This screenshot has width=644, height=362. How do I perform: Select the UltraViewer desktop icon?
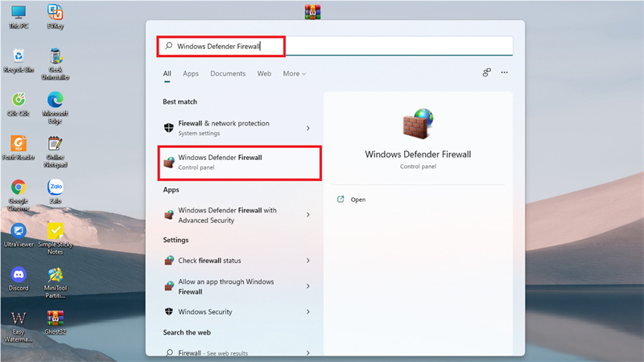coord(19,235)
